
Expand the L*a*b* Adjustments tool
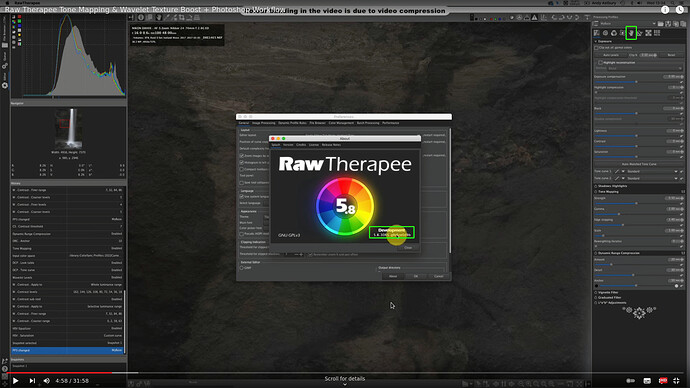(x=612, y=303)
